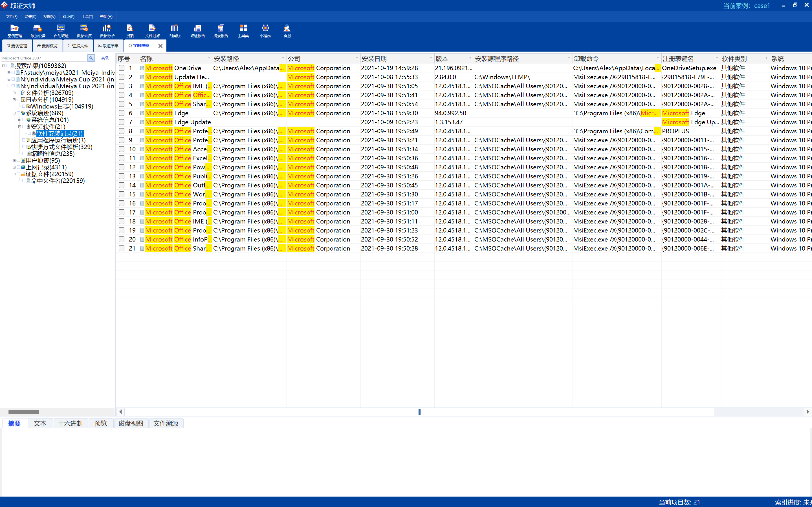The height and width of the screenshot is (507, 812).
Task: Expand the 用户痕迹(95) tree node
Action: (x=14, y=161)
